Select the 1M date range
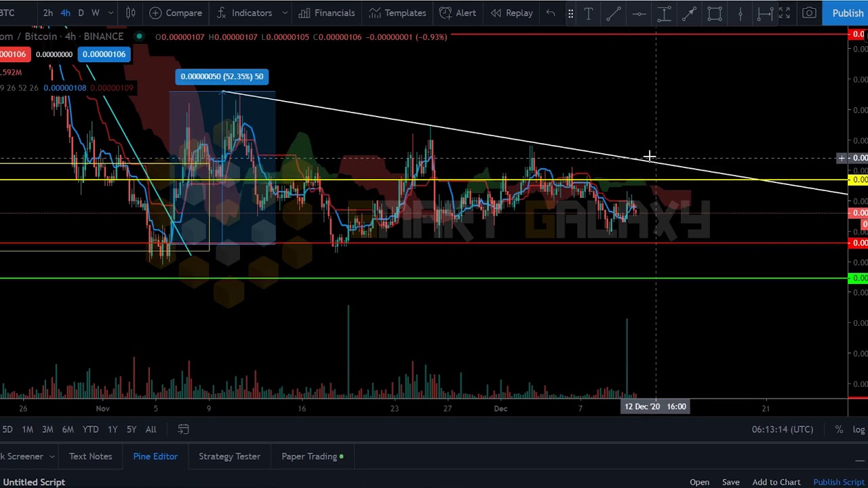The image size is (868, 488). click(27, 429)
